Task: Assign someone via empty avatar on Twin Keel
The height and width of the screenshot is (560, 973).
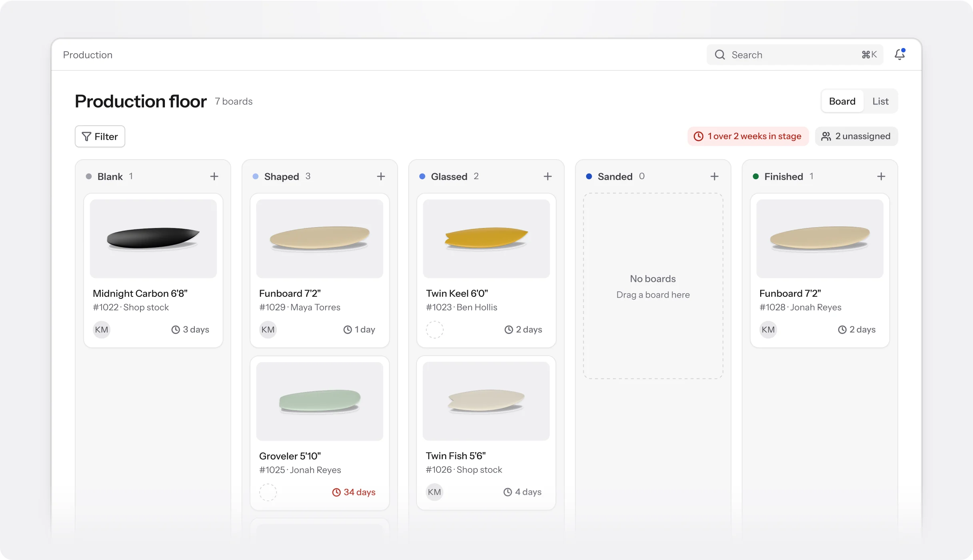Action: [x=435, y=330]
